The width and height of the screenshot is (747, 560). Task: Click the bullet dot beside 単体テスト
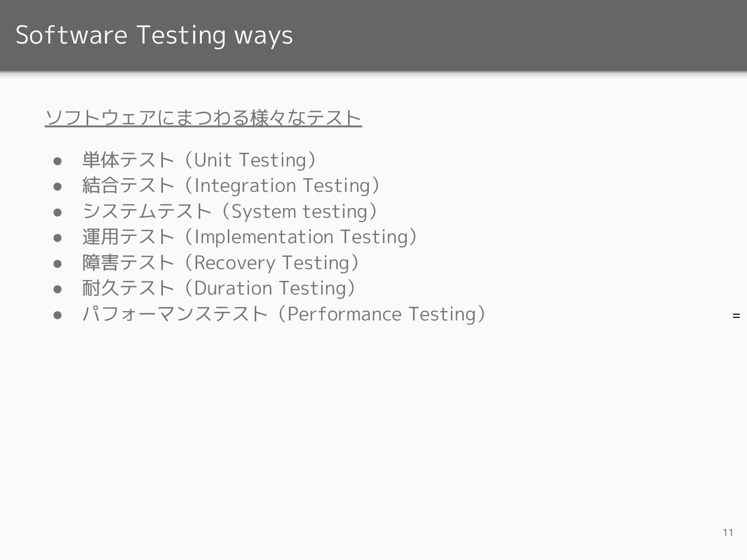[58, 161]
